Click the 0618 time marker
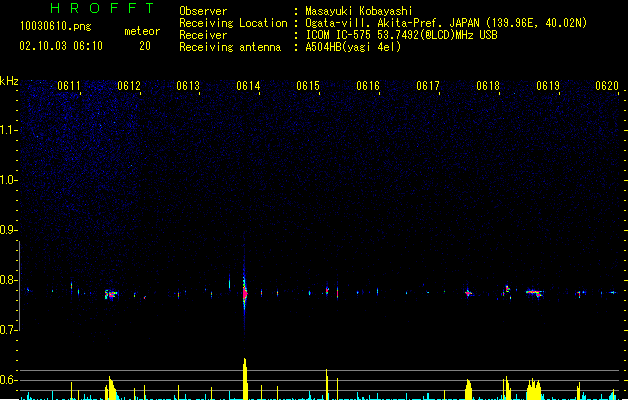This screenshot has width=629, height=400. [x=488, y=86]
